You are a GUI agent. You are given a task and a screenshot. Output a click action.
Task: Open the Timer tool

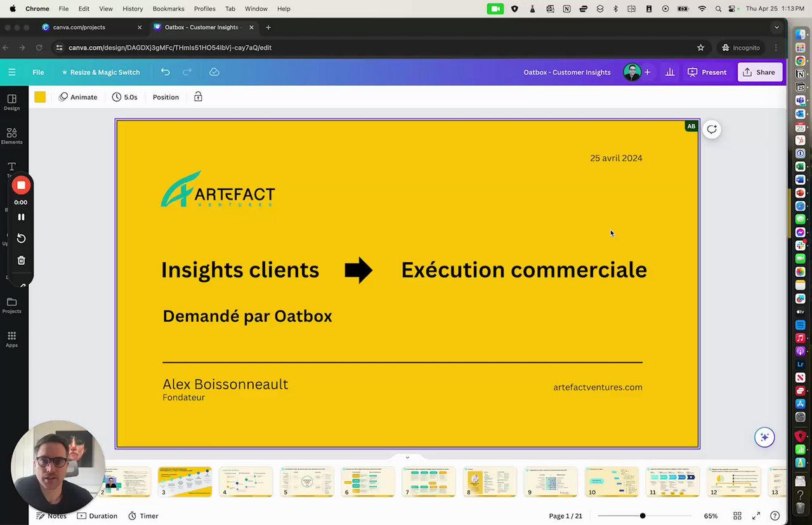(143, 516)
